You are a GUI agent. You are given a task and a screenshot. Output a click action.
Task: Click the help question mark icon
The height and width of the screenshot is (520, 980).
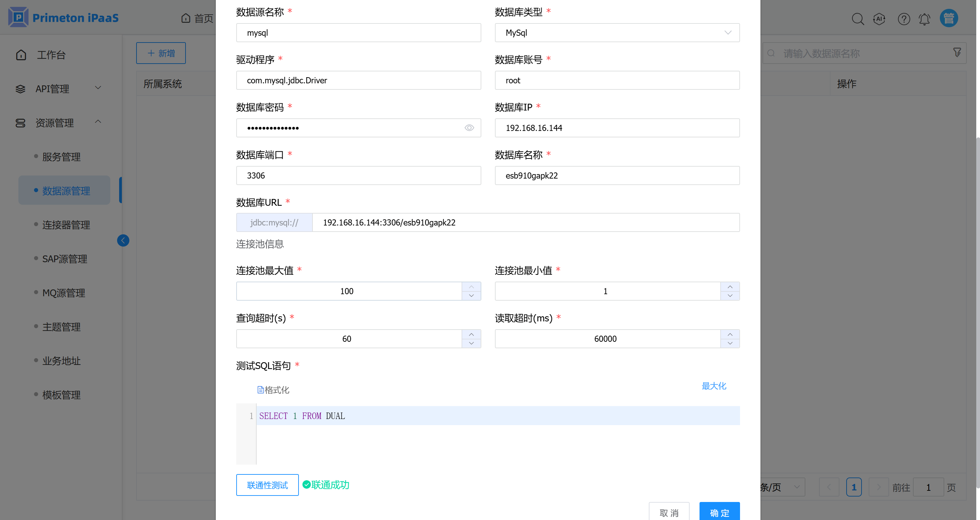(x=904, y=19)
